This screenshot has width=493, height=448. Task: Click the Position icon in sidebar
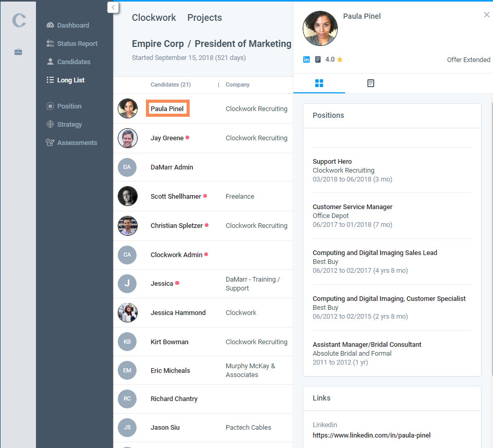click(x=51, y=106)
